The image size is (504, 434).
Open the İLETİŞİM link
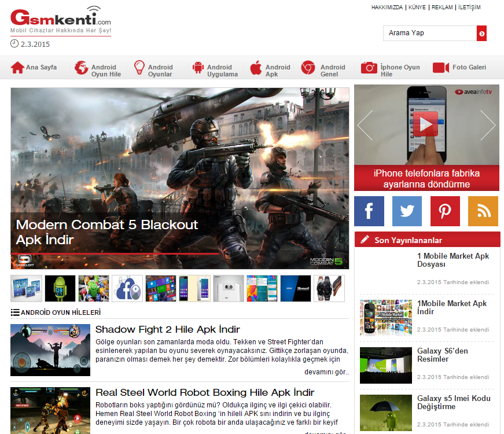coord(469,8)
